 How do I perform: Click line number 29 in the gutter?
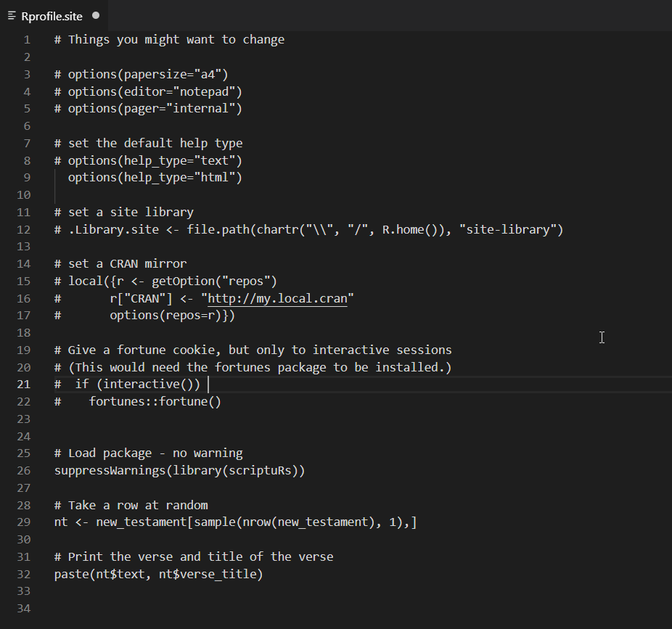point(24,522)
